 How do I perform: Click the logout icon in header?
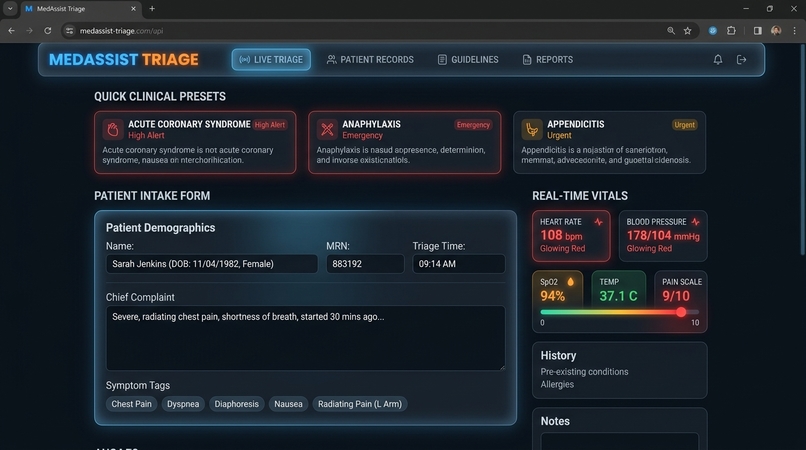click(741, 60)
